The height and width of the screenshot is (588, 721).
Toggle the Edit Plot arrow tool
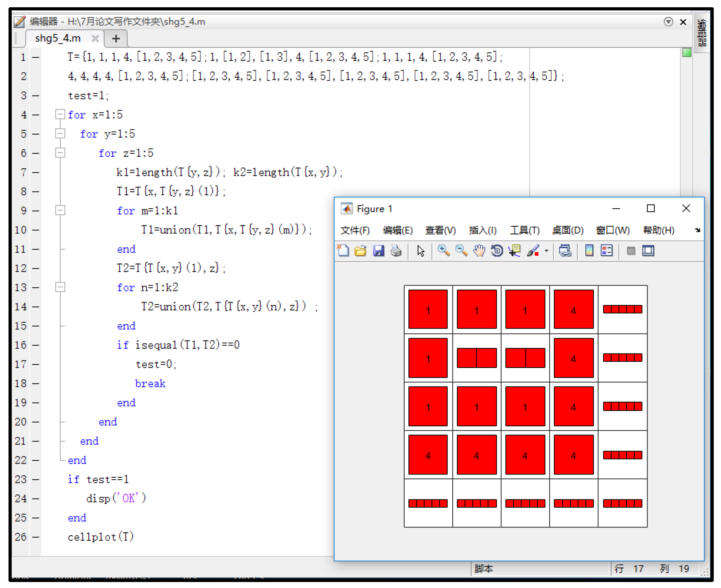[421, 251]
